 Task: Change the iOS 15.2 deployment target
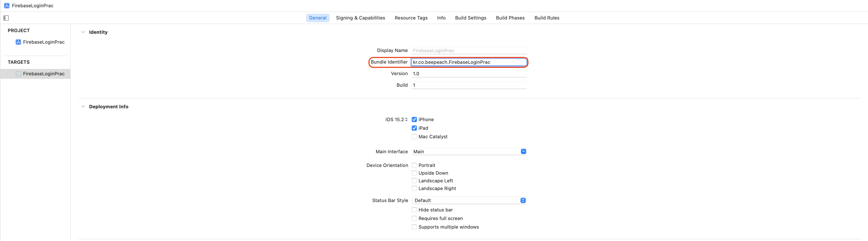point(397,119)
